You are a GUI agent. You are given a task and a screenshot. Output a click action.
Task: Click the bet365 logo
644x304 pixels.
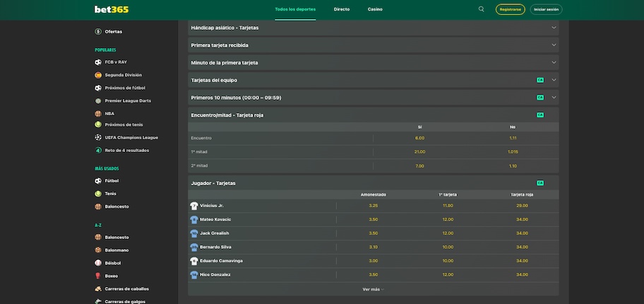(112, 9)
